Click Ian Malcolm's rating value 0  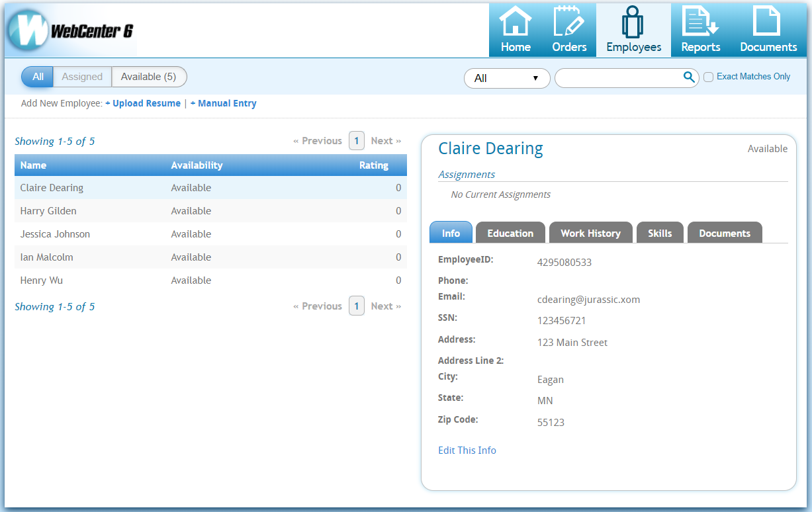click(x=398, y=257)
